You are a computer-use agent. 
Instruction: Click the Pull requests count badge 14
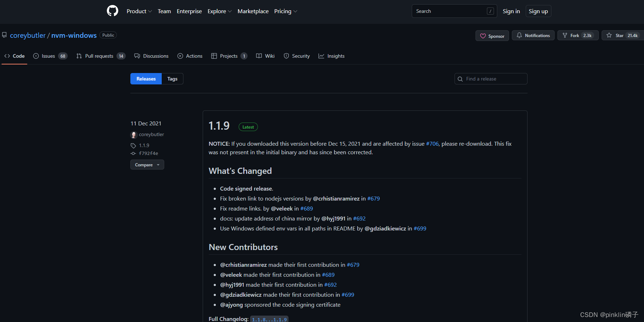121,56
